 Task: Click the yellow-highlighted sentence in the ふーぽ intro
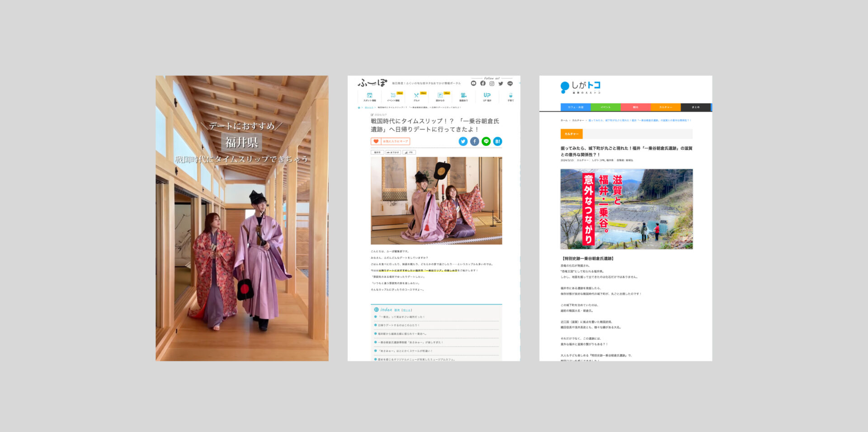coord(418,271)
